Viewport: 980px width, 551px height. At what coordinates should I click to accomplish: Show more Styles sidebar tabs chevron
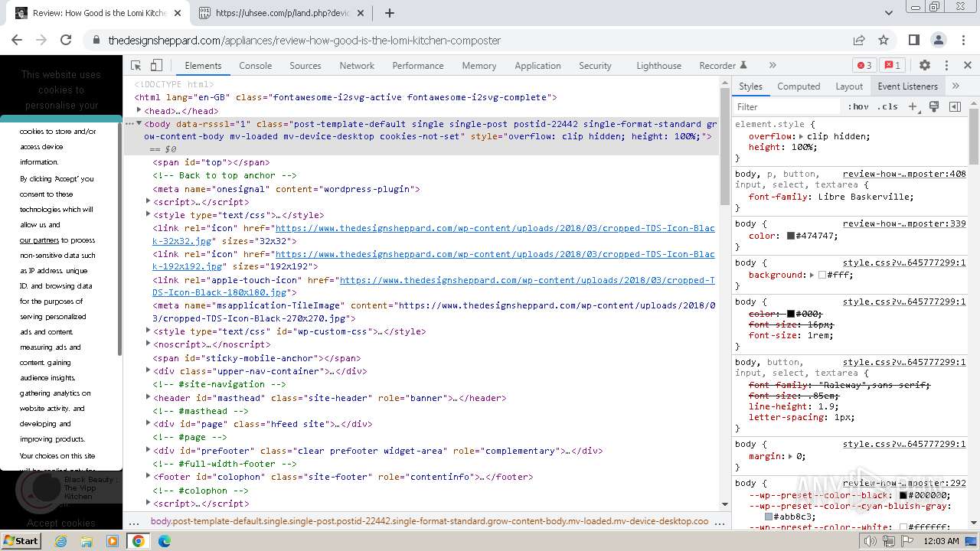click(x=955, y=86)
